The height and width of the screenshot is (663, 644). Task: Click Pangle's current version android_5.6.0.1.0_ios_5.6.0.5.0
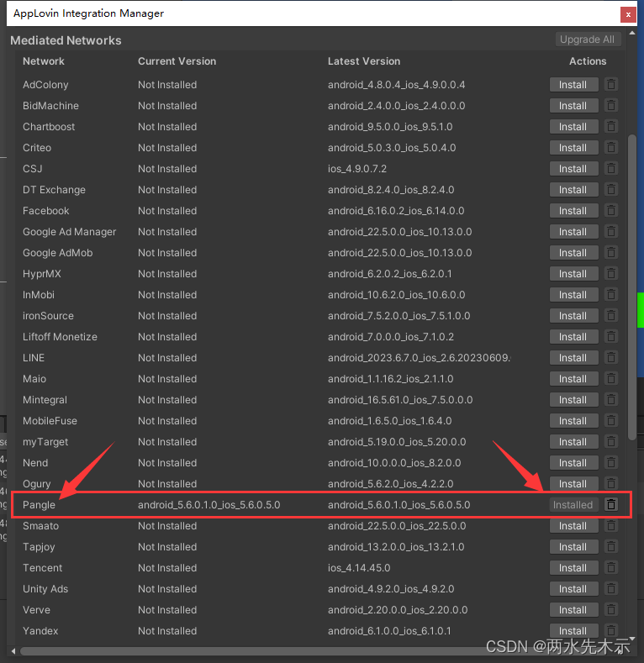pyautogui.click(x=209, y=505)
